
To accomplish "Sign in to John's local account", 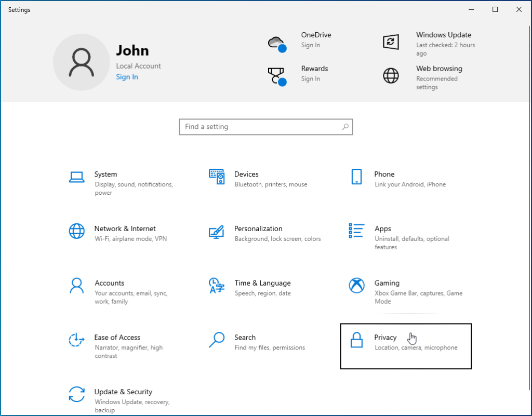I will pyautogui.click(x=127, y=77).
